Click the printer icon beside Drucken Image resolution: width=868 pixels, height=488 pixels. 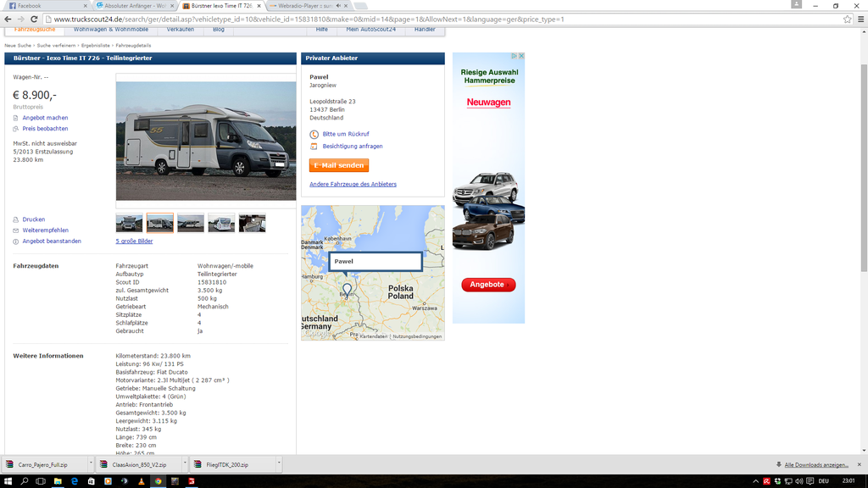click(15, 219)
